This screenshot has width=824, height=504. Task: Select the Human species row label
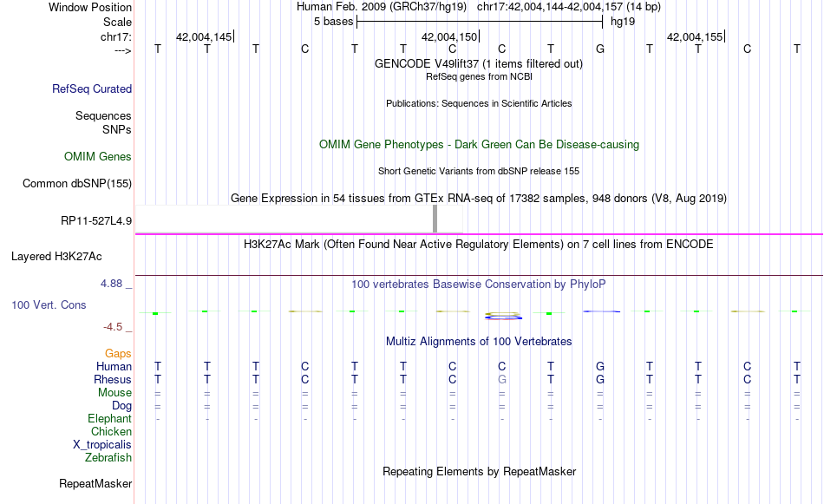pyautogui.click(x=114, y=366)
